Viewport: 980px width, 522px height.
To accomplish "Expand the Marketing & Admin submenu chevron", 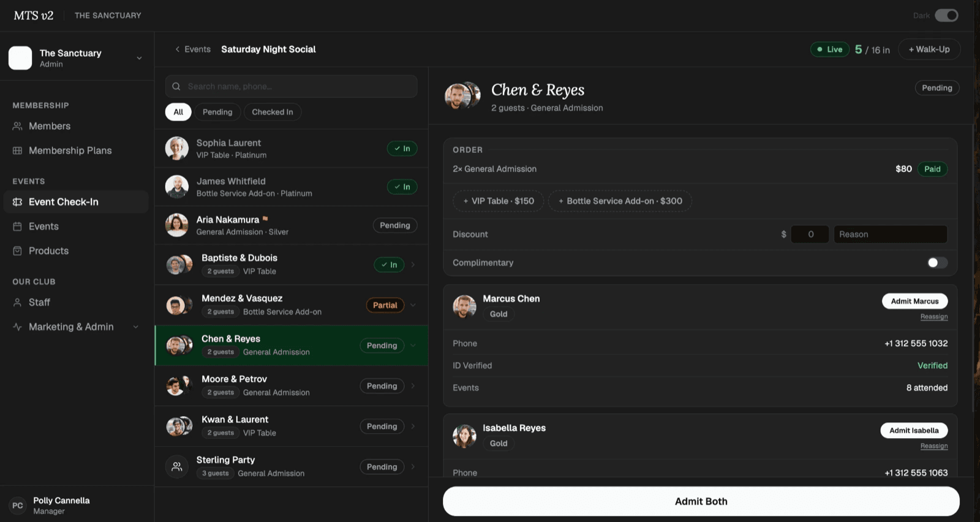I will [x=136, y=327].
